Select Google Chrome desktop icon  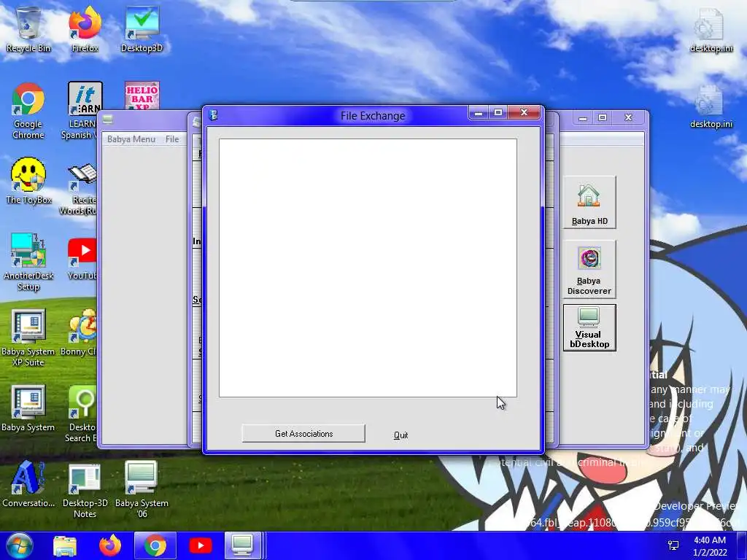[x=28, y=111]
